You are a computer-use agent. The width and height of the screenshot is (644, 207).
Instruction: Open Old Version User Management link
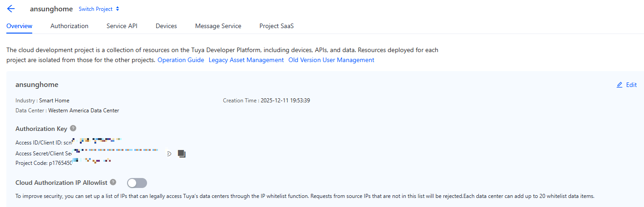331,60
